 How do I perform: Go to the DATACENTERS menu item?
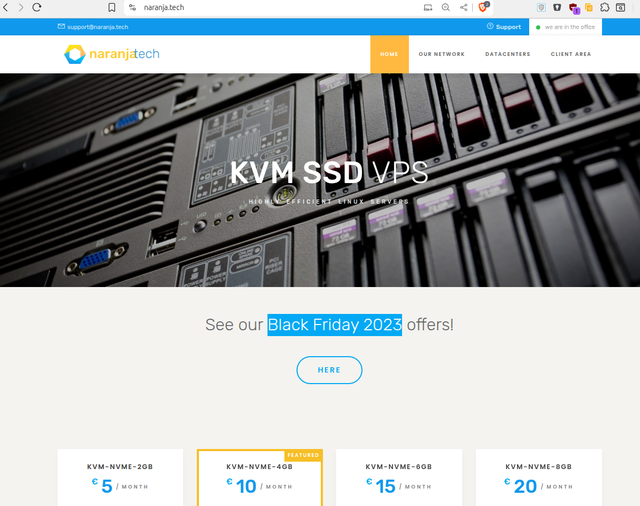(x=507, y=54)
